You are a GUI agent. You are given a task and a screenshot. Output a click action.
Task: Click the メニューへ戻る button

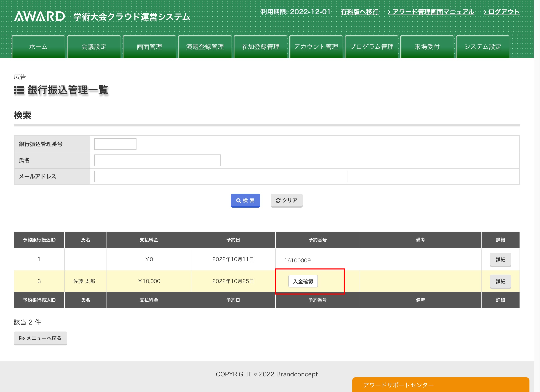(x=40, y=338)
